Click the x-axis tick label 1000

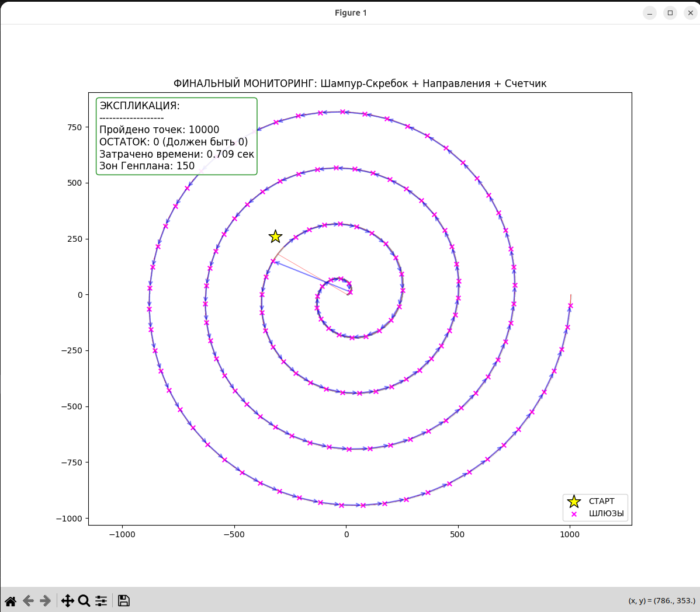(x=570, y=534)
